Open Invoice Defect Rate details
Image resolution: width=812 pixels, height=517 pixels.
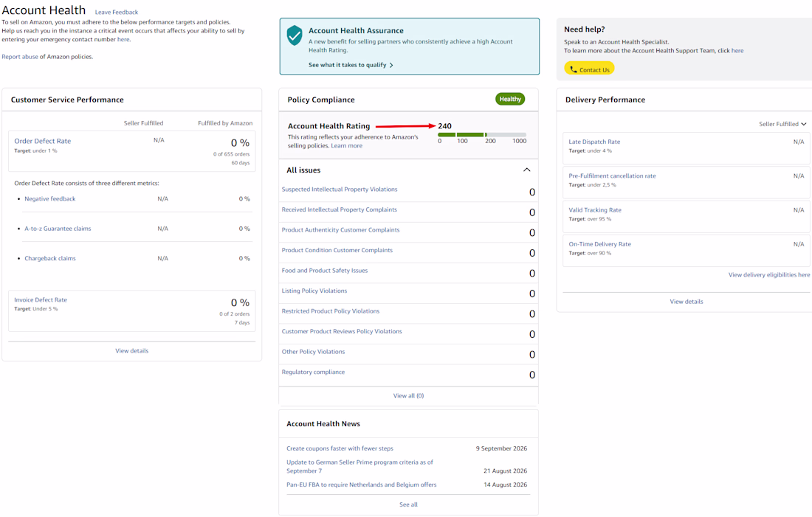coord(41,299)
